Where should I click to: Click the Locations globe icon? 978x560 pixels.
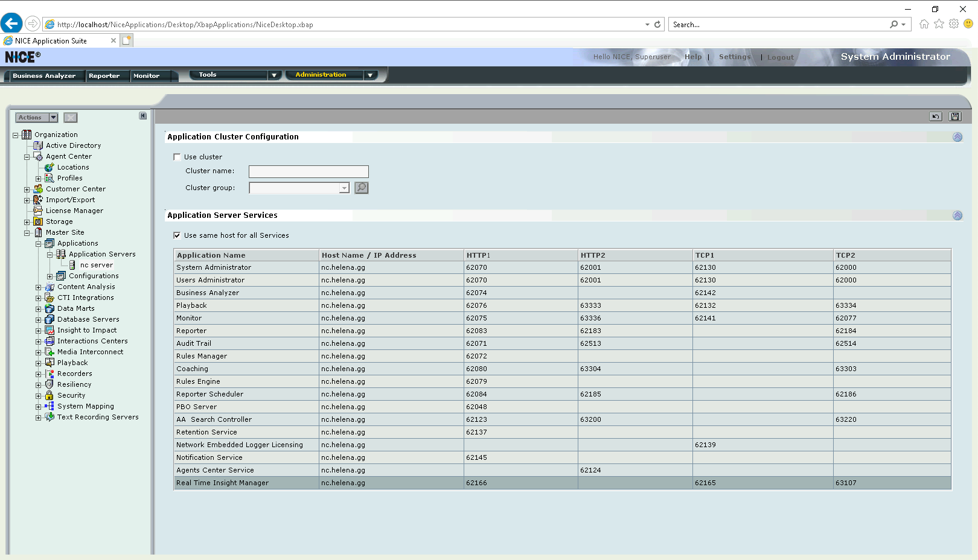[x=50, y=167]
